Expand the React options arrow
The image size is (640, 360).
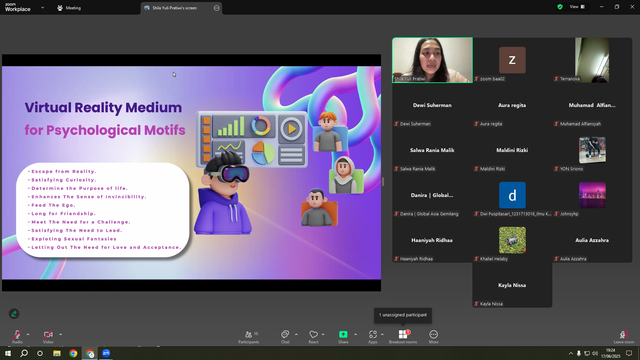[323, 334]
